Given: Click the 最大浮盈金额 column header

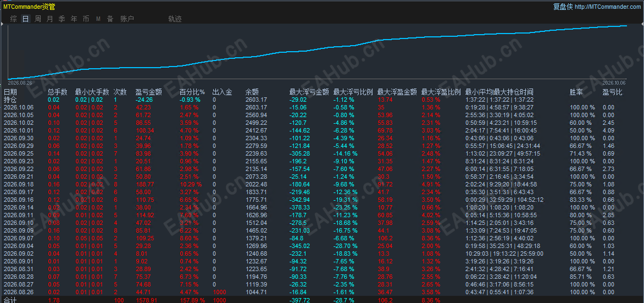Looking at the screenshot, I should [x=397, y=92].
